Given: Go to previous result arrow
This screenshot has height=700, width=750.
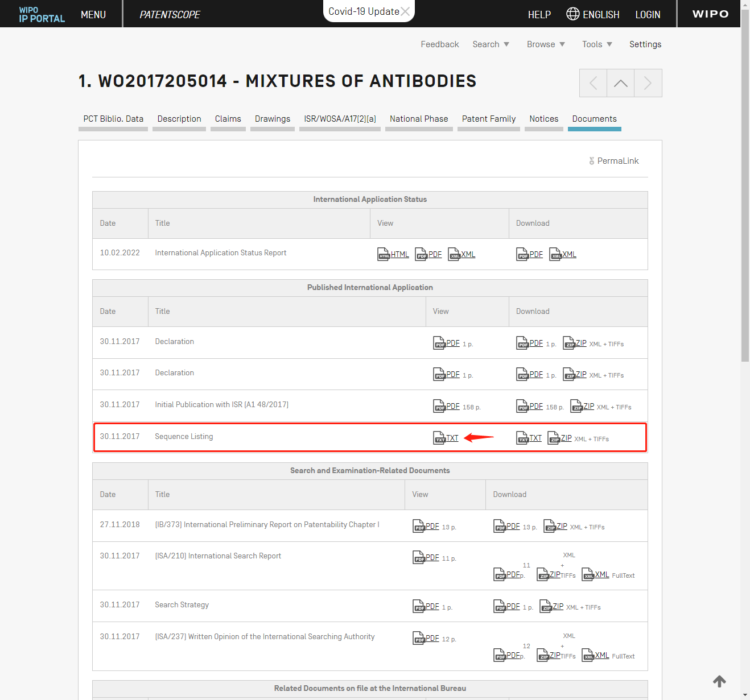Looking at the screenshot, I should 593,84.
